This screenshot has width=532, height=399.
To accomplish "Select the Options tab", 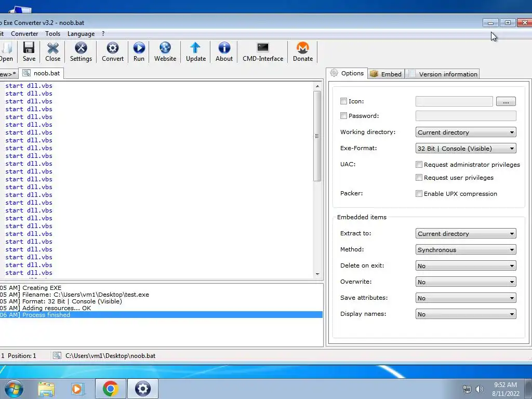I will pyautogui.click(x=347, y=73).
